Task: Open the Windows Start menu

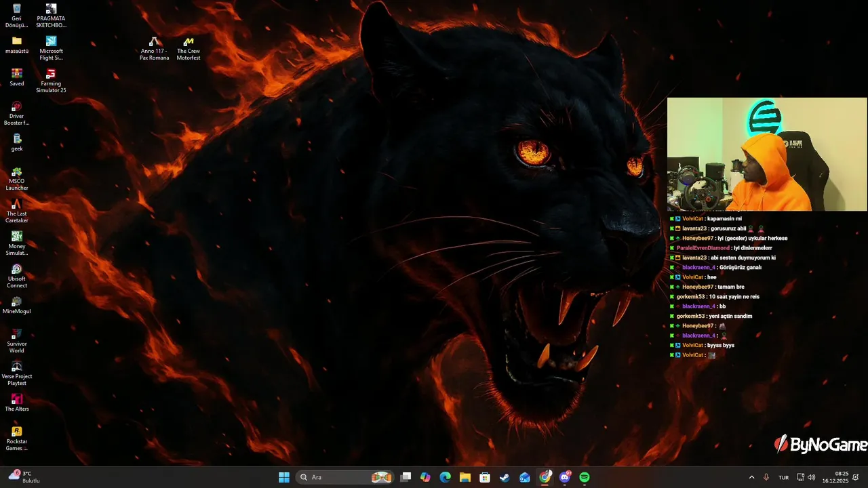Action: click(284, 477)
